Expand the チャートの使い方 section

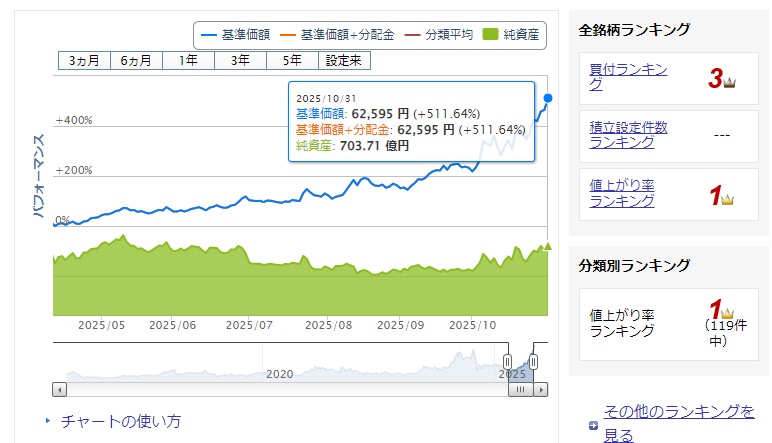coord(120,421)
